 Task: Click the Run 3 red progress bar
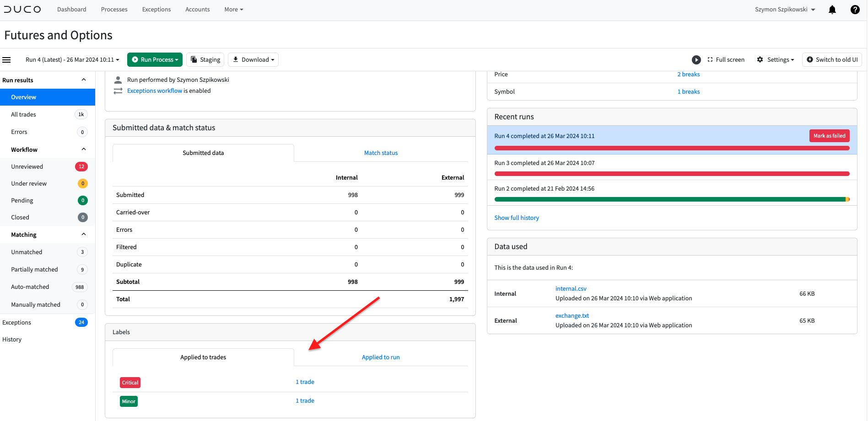point(672,174)
